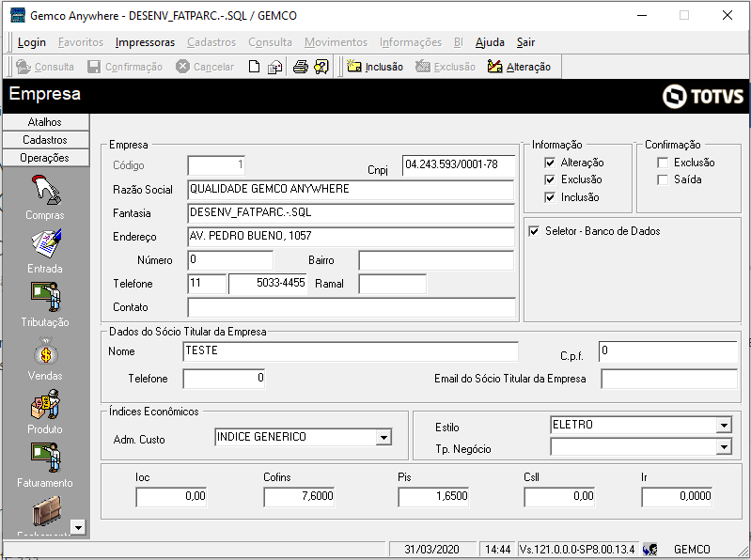Open the Cadastros menu
The width and height of the screenshot is (751, 560).
tap(211, 42)
